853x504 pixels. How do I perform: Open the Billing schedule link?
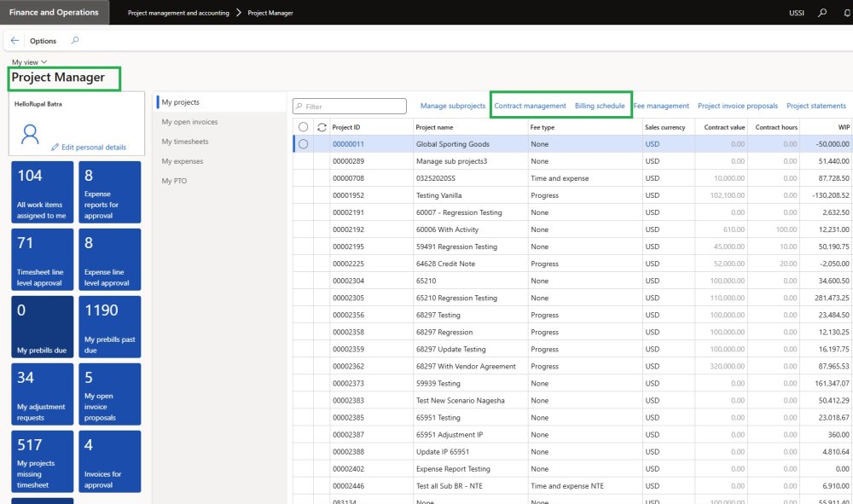pyautogui.click(x=600, y=106)
